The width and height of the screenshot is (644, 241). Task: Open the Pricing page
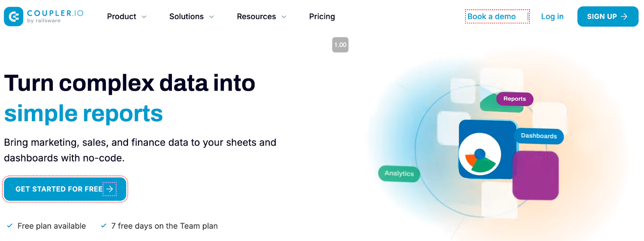(322, 16)
